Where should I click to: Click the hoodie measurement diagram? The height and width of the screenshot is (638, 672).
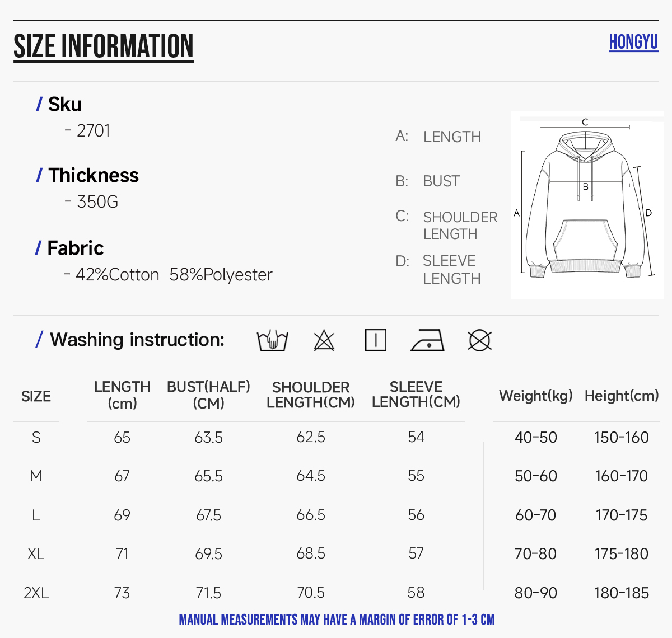coord(587,205)
